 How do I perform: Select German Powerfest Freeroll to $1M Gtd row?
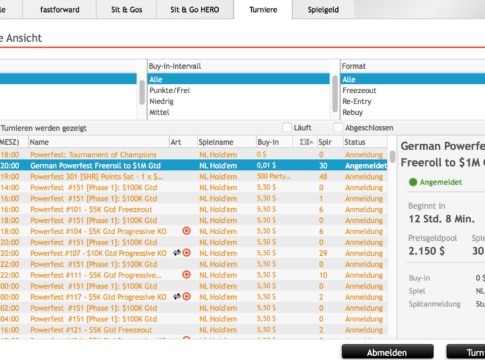pos(193,166)
